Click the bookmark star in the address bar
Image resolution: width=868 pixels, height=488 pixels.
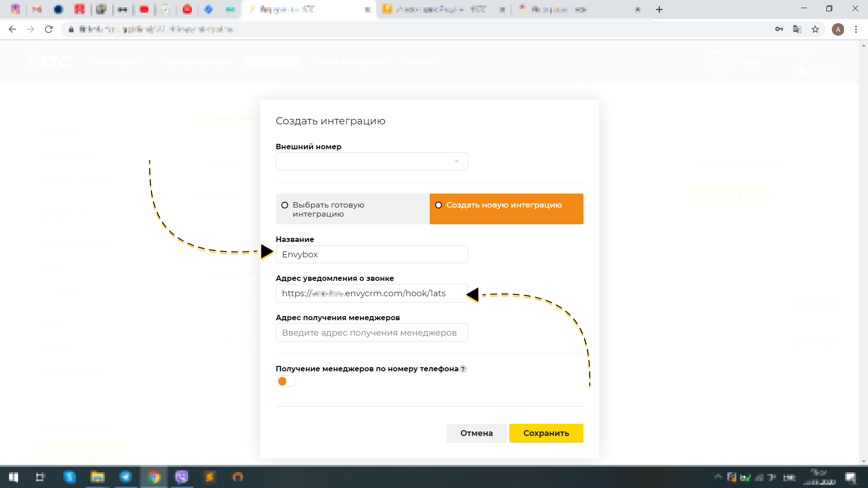click(x=815, y=29)
